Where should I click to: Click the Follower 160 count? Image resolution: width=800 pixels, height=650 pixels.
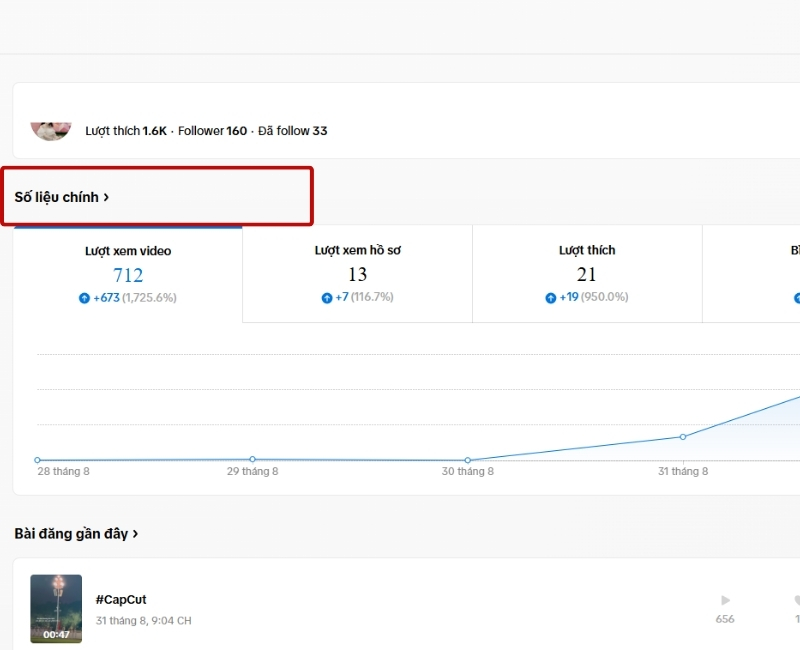click(x=212, y=131)
